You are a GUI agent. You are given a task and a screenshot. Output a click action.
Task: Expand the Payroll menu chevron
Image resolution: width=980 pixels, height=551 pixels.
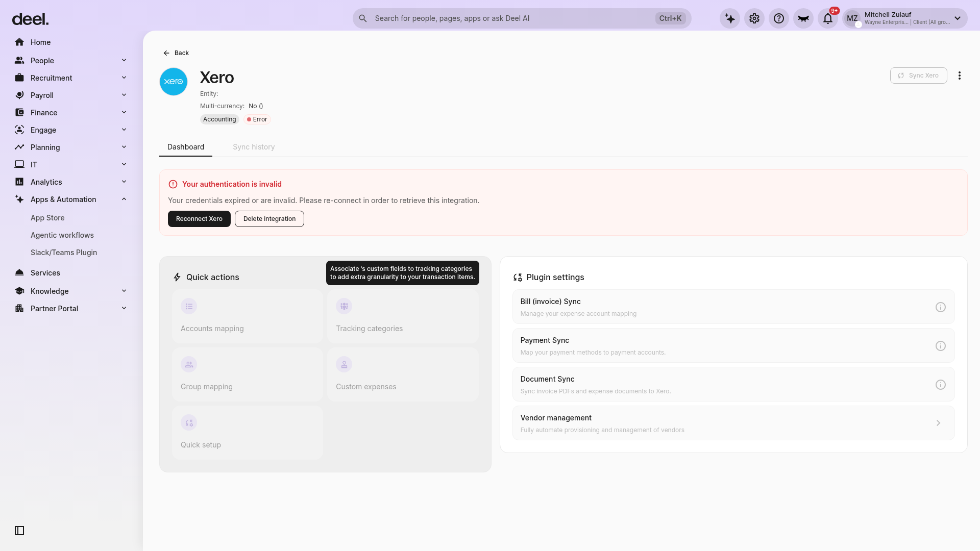[124, 95]
